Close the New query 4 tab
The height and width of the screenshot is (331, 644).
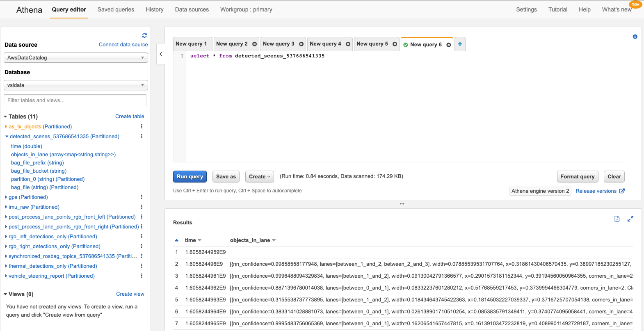[348, 44]
